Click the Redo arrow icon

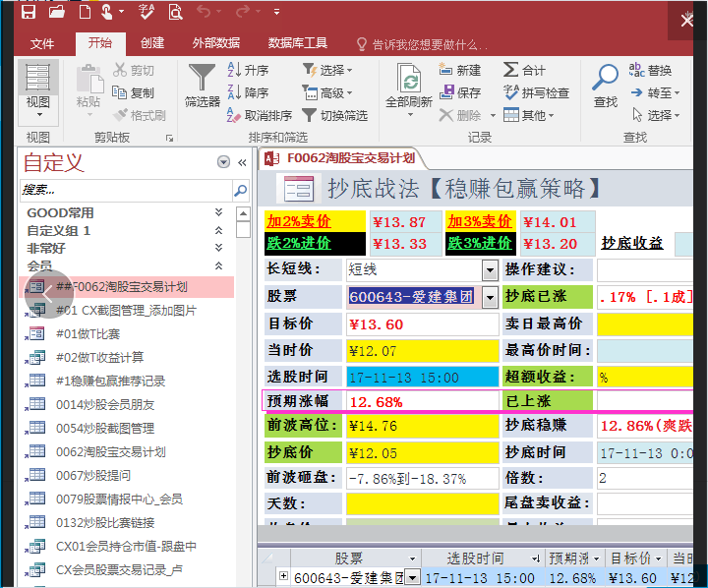pos(243,11)
